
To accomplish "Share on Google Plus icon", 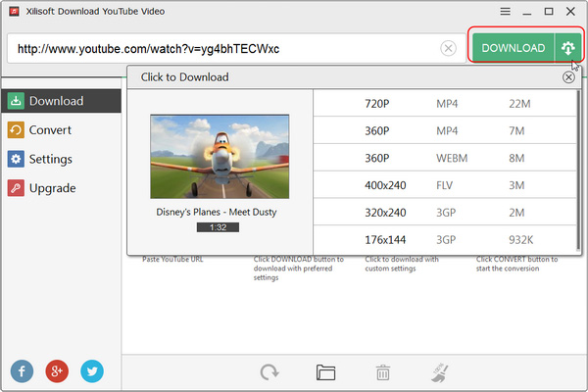I will pyautogui.click(x=57, y=371).
